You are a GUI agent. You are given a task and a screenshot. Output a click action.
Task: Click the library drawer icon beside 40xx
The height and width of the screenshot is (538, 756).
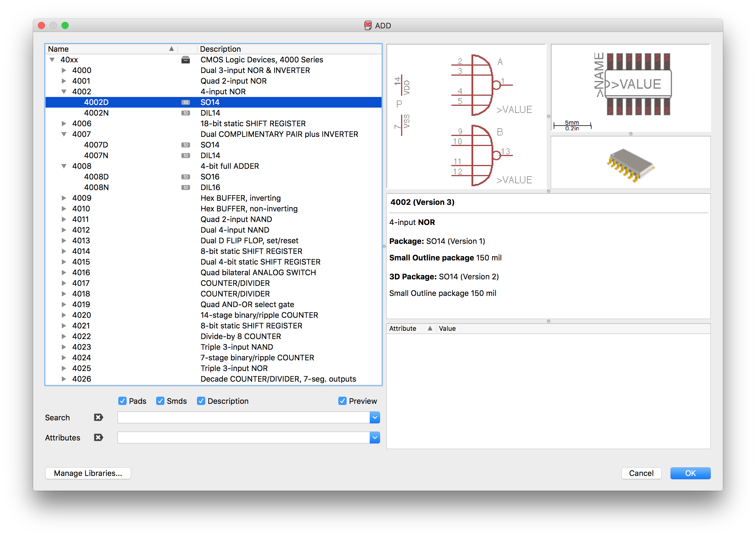tap(186, 60)
